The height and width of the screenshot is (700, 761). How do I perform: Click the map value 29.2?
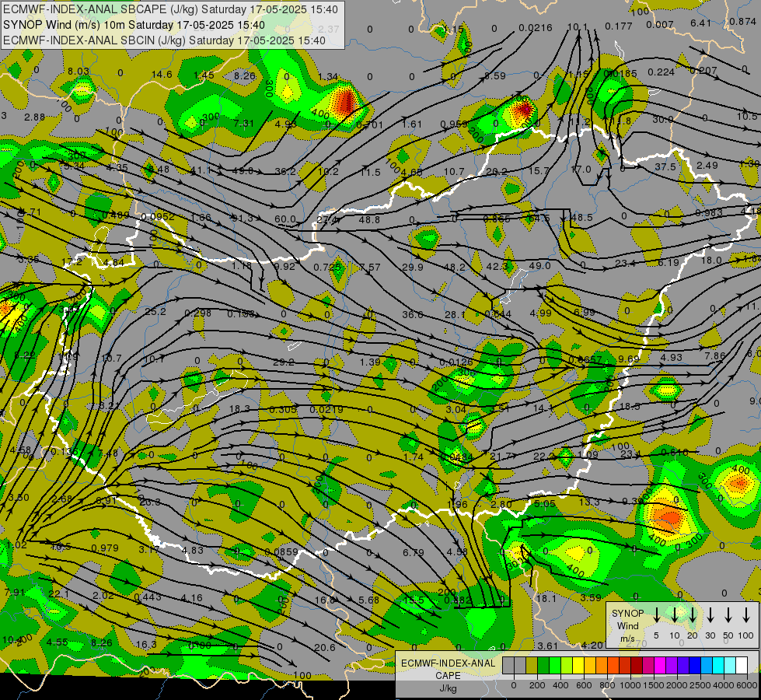coord(284,362)
